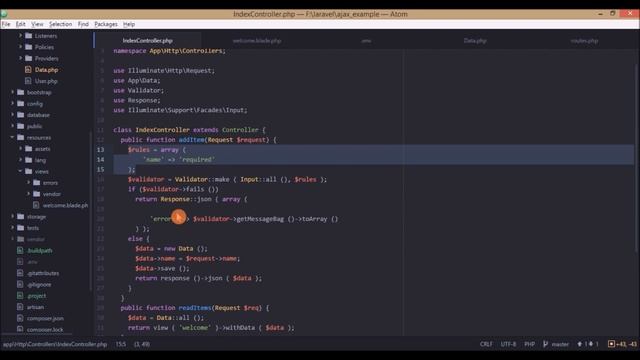Expand the Providers folder arrow

pos(20,58)
